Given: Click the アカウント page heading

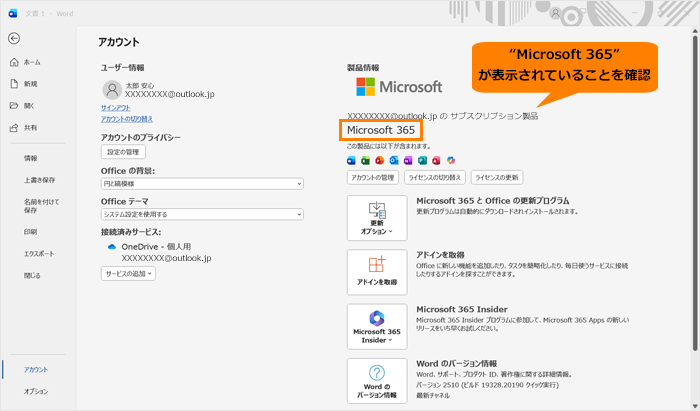Looking at the screenshot, I should point(119,42).
